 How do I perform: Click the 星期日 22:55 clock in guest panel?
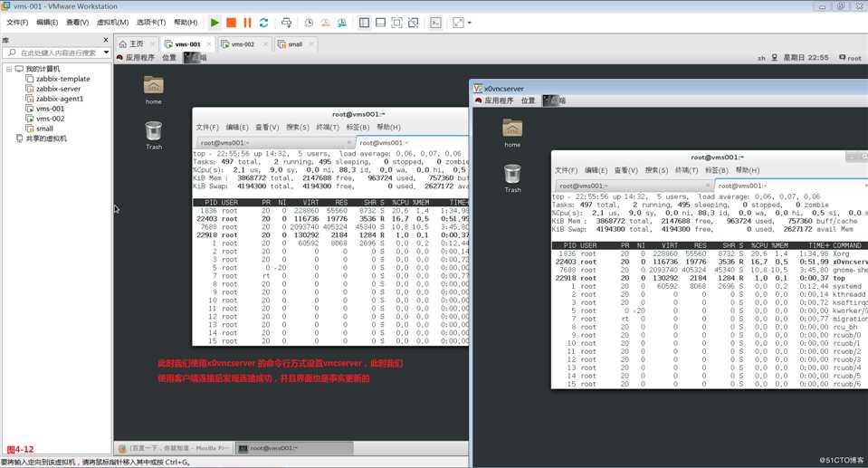[x=806, y=58]
